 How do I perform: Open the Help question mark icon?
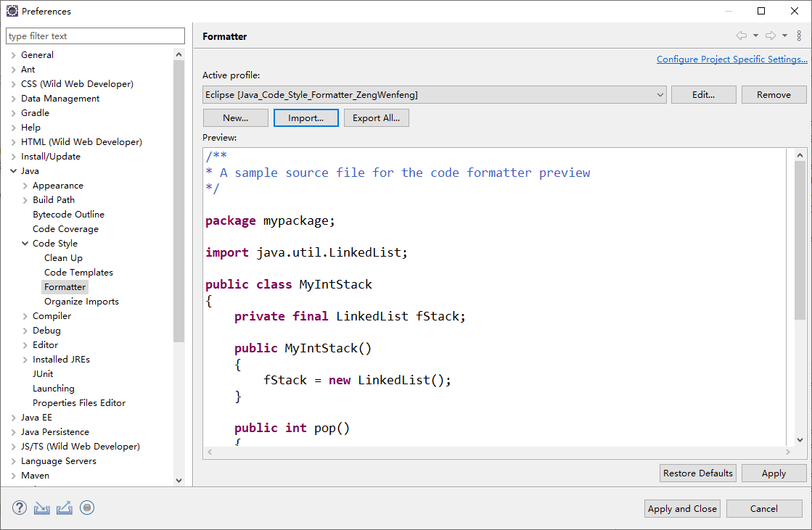20,508
